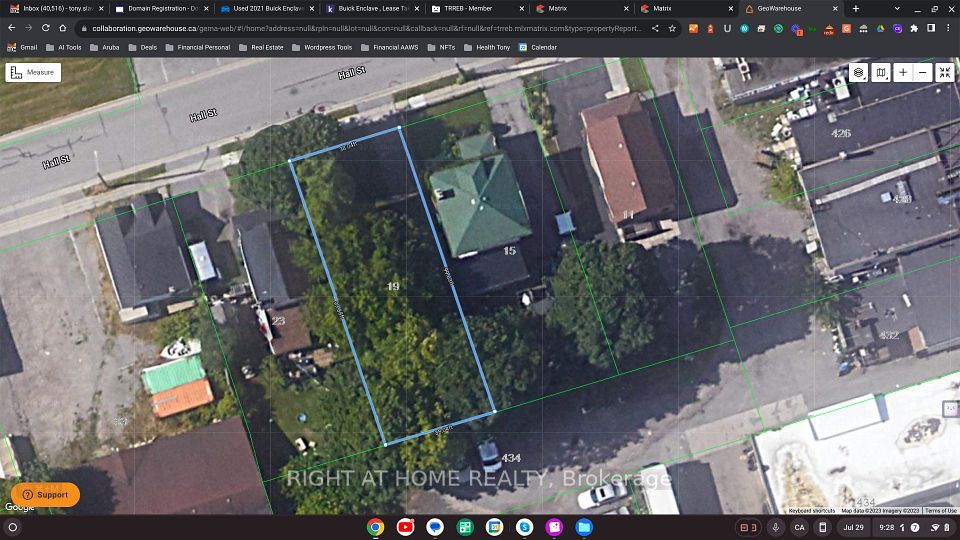
Task: Click the collapse fullscreen map icon
Action: point(945,72)
